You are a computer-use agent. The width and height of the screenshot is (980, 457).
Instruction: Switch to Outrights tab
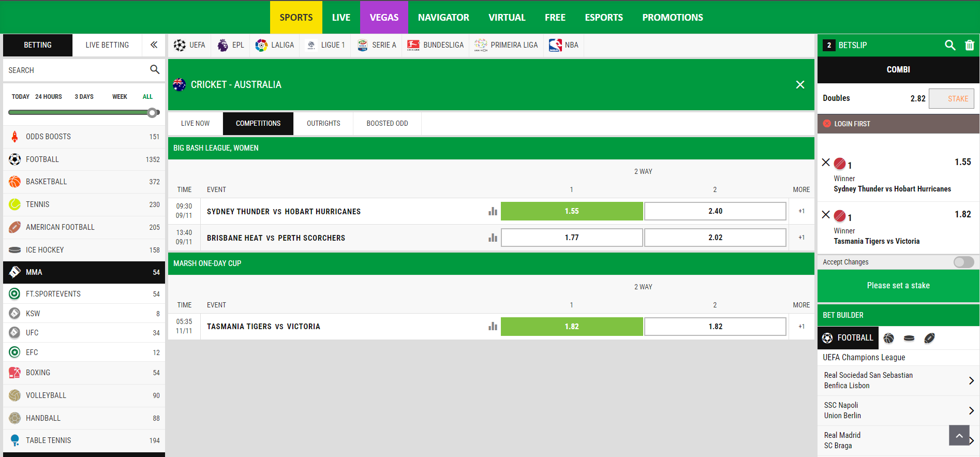(x=323, y=124)
